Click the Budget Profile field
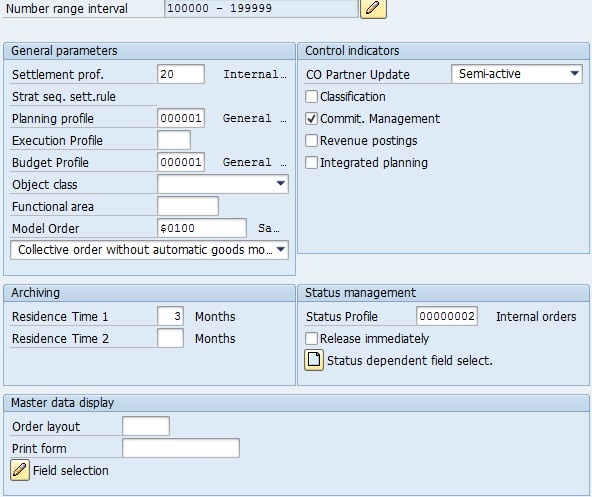592x497 pixels. (181, 162)
